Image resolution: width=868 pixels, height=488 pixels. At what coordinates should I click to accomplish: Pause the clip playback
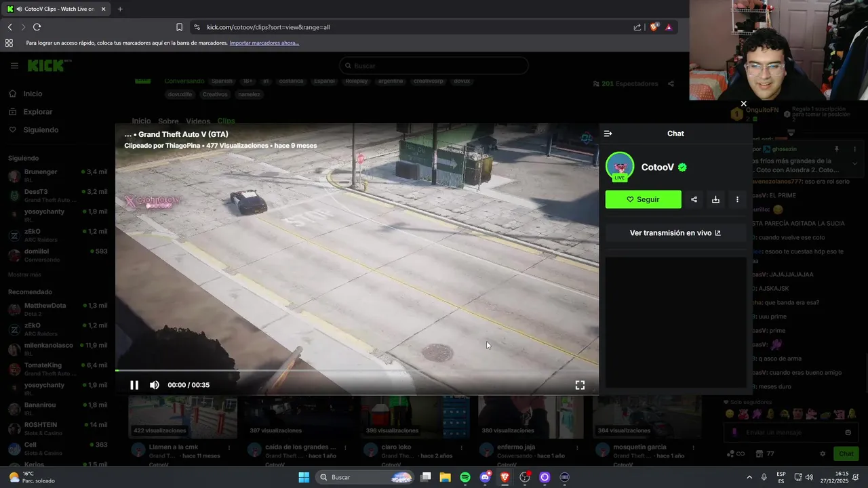[x=134, y=385]
